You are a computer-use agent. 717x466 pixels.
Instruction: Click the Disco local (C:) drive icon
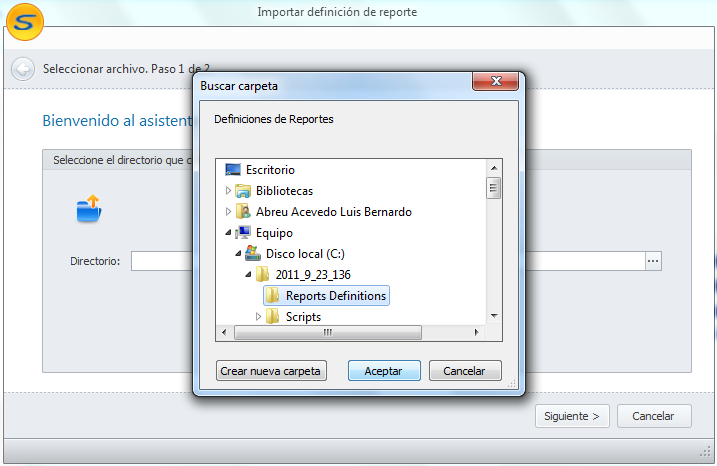coord(252,254)
